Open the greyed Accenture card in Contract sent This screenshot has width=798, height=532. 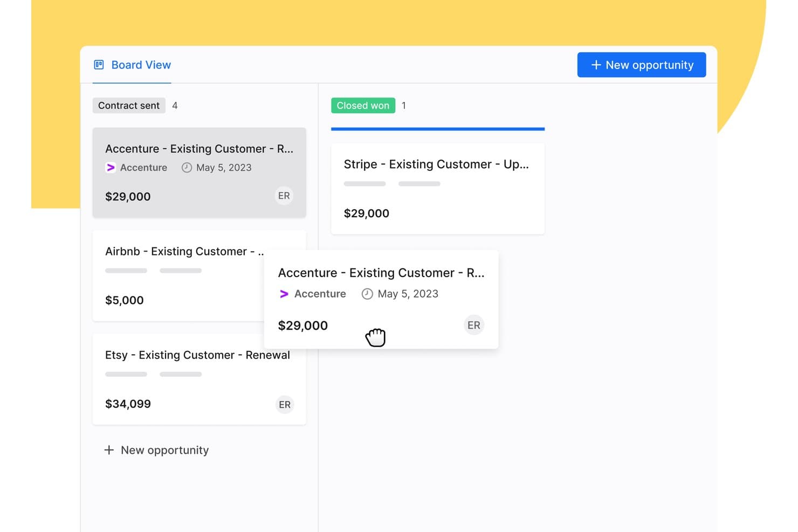coord(200,172)
